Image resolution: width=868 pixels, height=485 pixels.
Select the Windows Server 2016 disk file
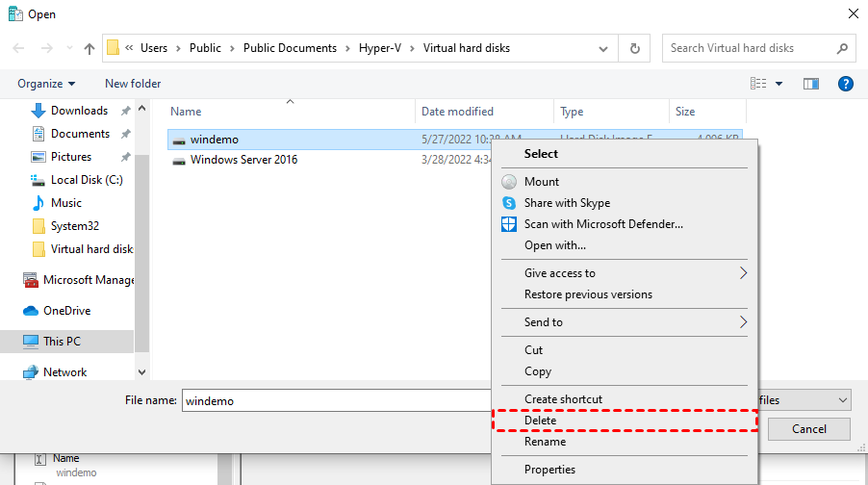[x=243, y=160]
